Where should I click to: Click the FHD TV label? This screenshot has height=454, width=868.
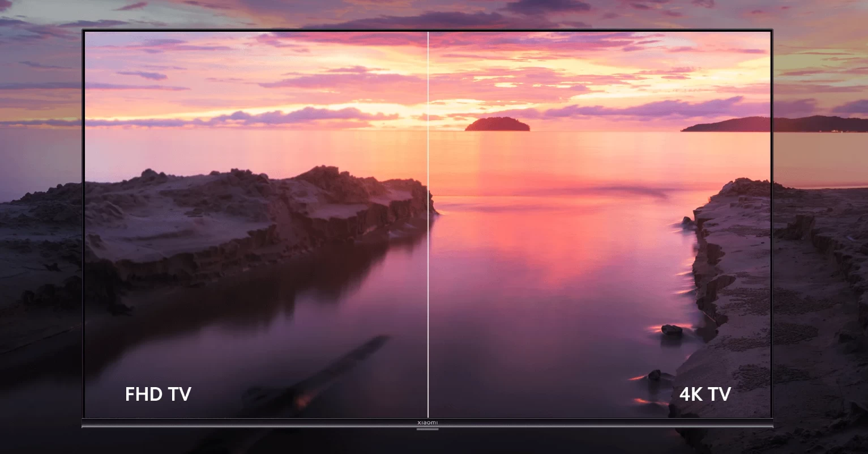click(157, 393)
